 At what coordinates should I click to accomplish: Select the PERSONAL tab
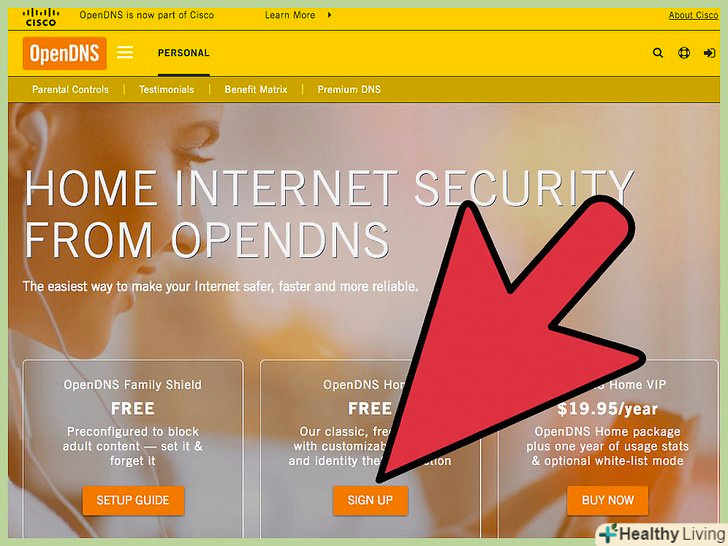[183, 53]
